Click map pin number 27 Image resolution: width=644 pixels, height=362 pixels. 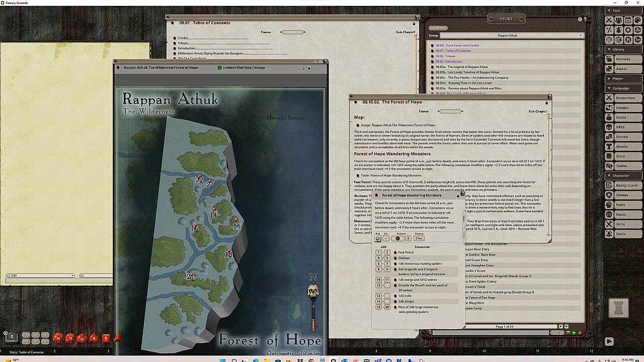pyautogui.click(x=210, y=184)
